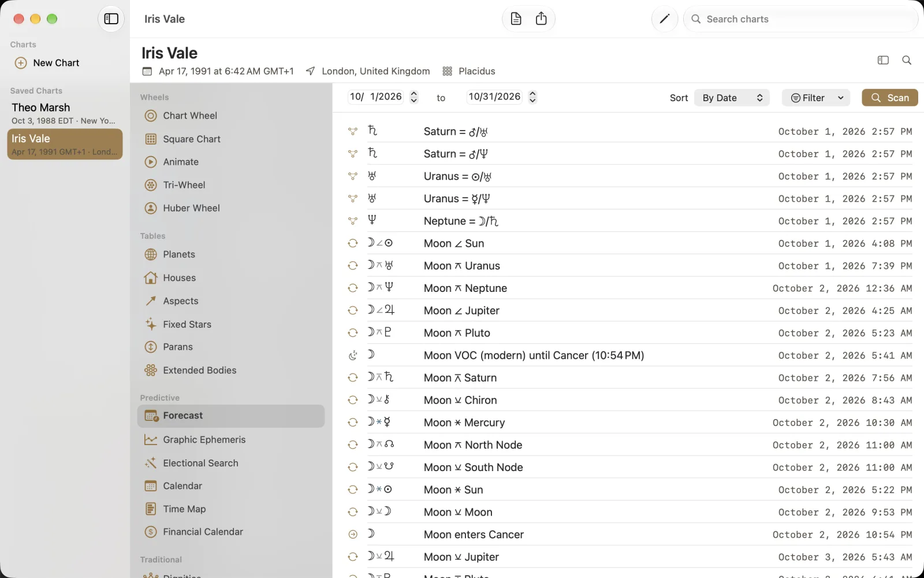
Task: Open the Square Chart view
Action: pos(231,139)
